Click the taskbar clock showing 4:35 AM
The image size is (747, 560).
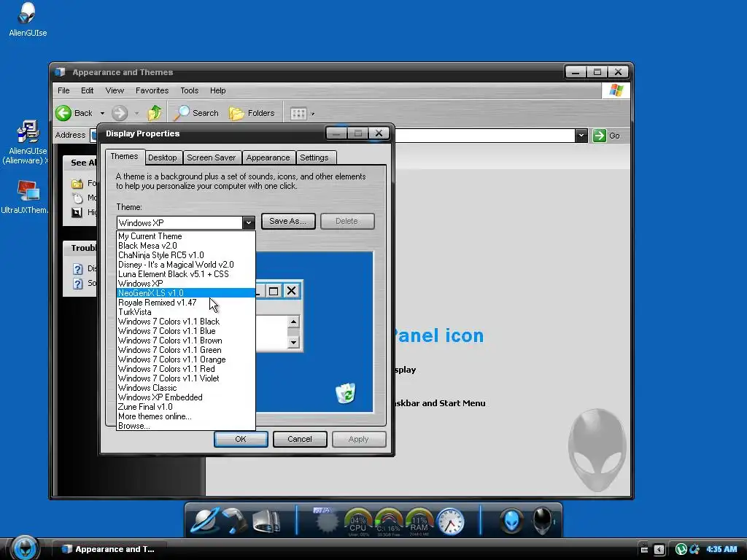point(721,549)
